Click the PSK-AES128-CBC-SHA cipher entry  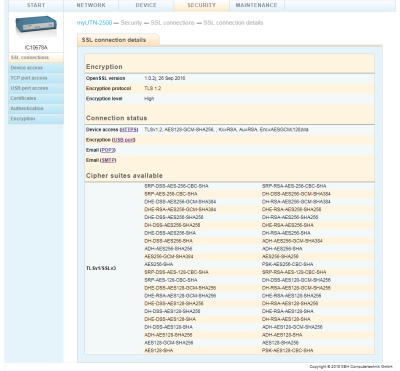tap(287, 351)
